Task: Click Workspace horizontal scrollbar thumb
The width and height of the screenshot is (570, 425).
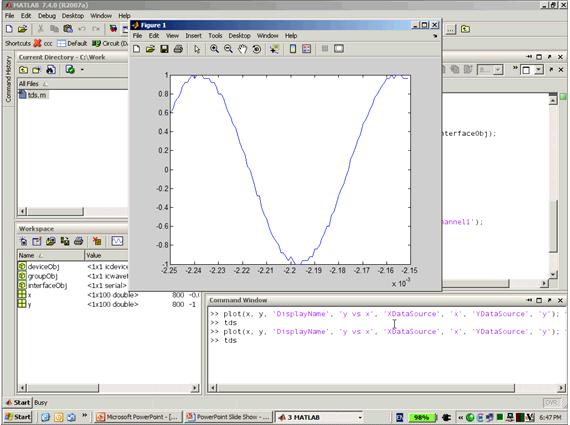Action: tap(63, 388)
